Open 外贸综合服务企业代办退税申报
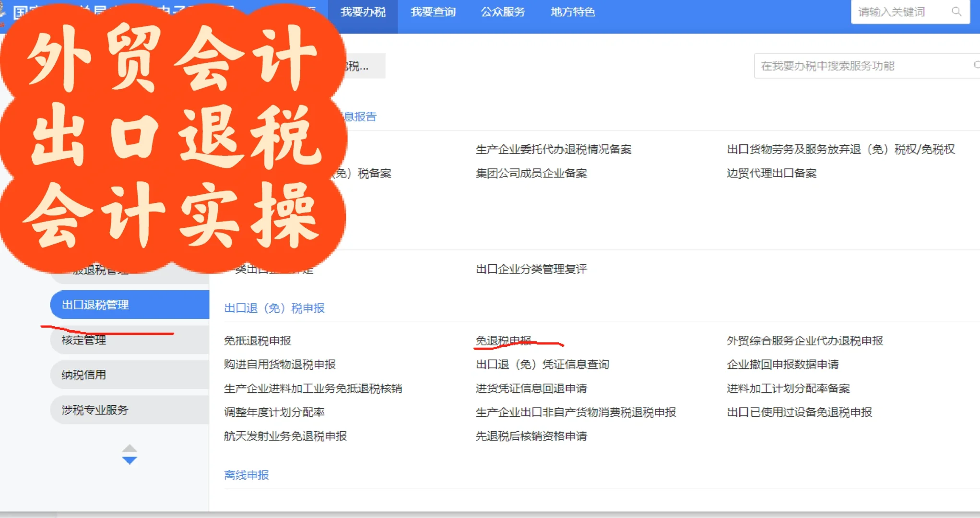Screen dimensions: 980x518 tap(806, 341)
